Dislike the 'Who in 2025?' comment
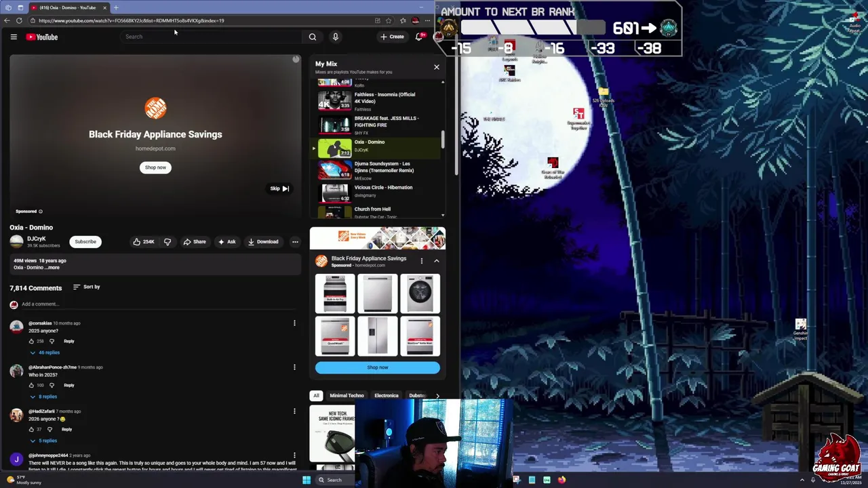The height and width of the screenshot is (488, 868). coord(52,385)
